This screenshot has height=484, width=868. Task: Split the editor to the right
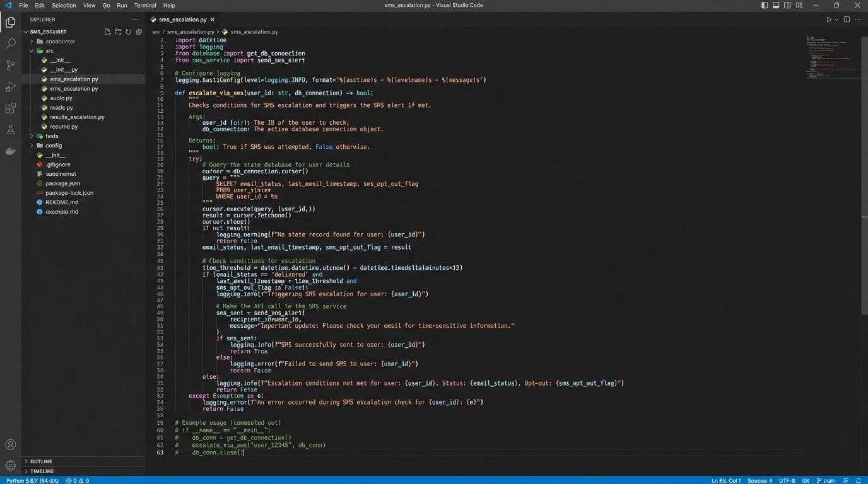[847, 20]
